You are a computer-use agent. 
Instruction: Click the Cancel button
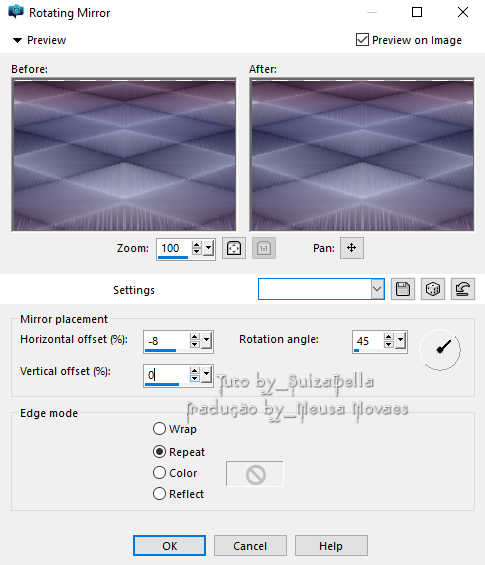tap(250, 546)
